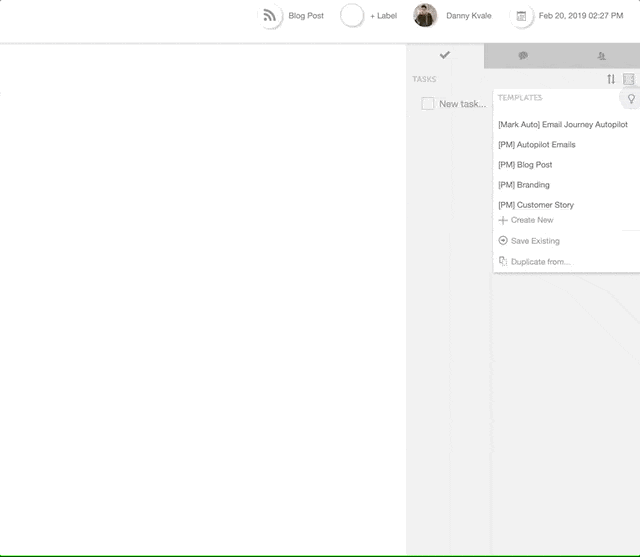Check the New task checkbox
This screenshot has height=557, width=640.
[427, 104]
